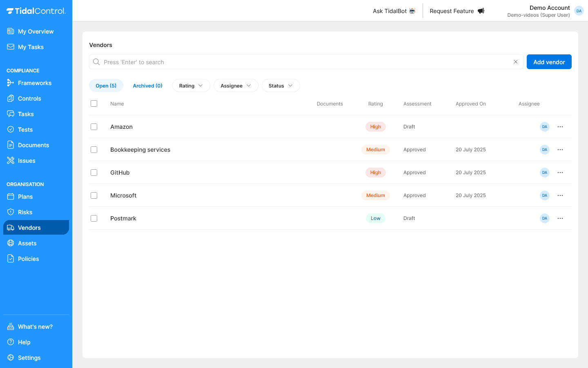The width and height of the screenshot is (588, 368).
Task: Select the Open (5) tab
Action: [106, 85]
